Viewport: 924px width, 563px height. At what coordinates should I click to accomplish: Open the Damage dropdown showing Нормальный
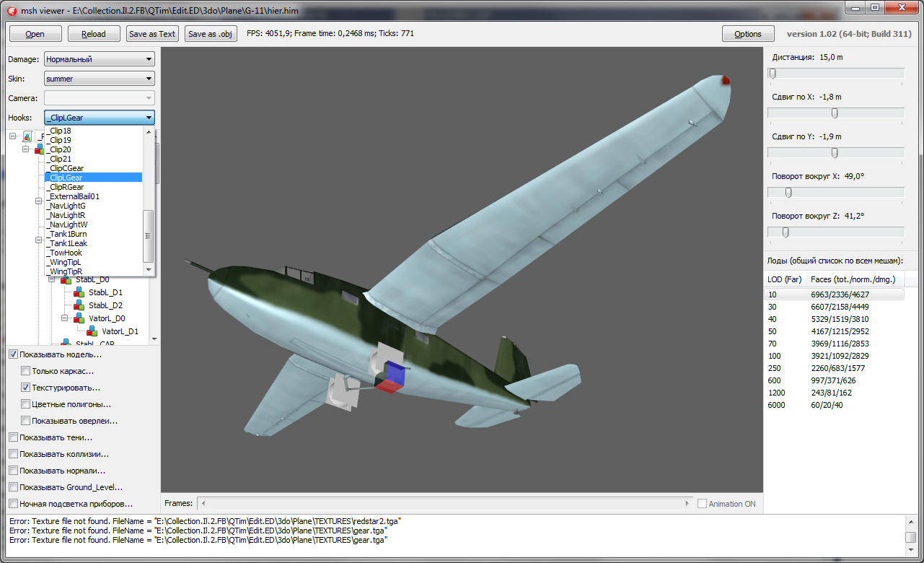click(100, 59)
